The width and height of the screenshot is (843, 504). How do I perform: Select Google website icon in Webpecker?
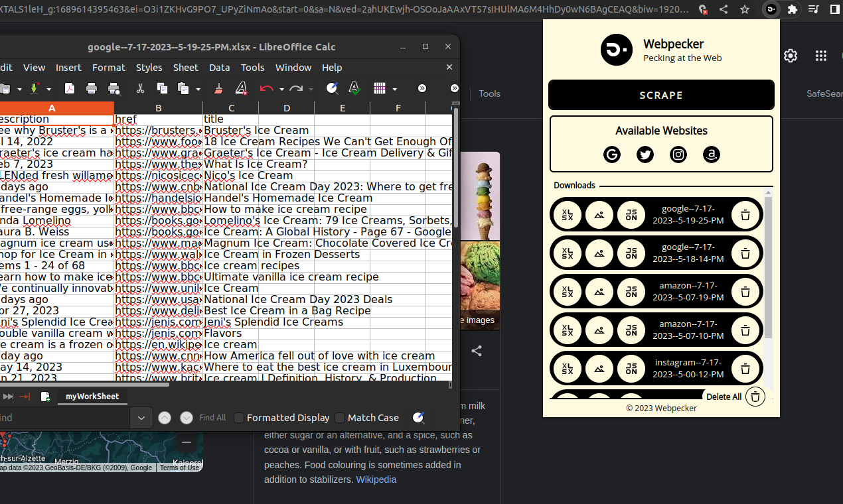612,155
